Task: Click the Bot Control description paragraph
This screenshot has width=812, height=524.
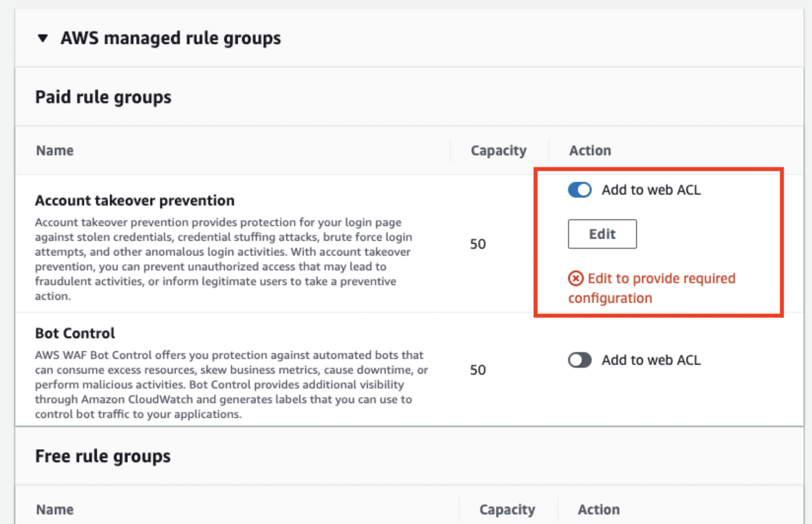Action: (x=231, y=384)
